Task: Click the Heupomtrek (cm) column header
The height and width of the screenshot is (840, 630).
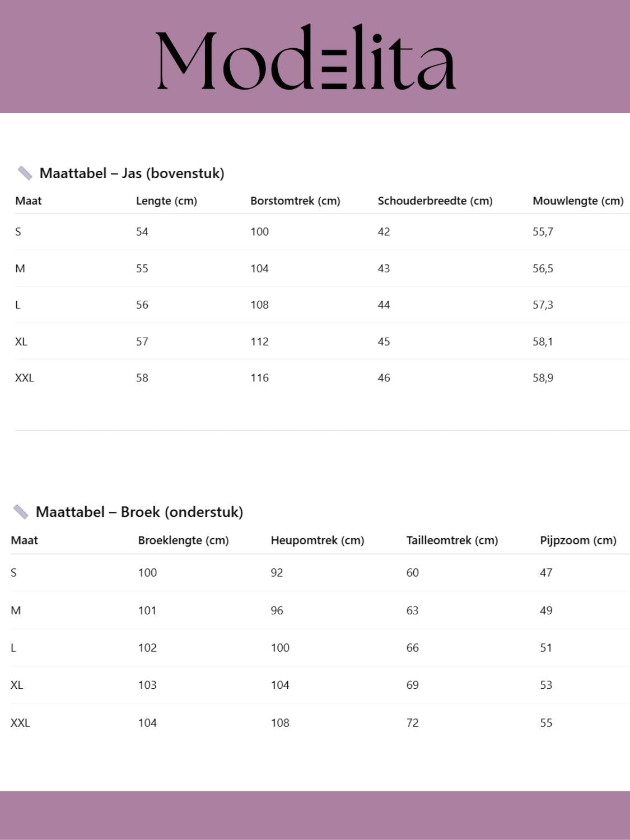Action: pos(317,540)
